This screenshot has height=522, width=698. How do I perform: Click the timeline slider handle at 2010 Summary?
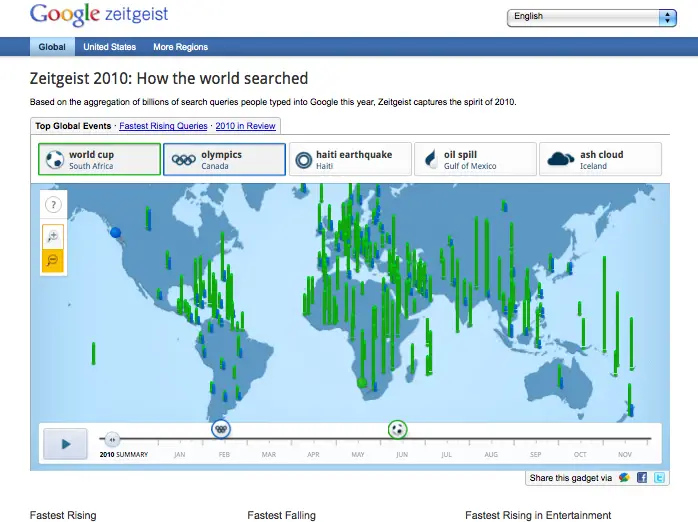pyautogui.click(x=112, y=438)
